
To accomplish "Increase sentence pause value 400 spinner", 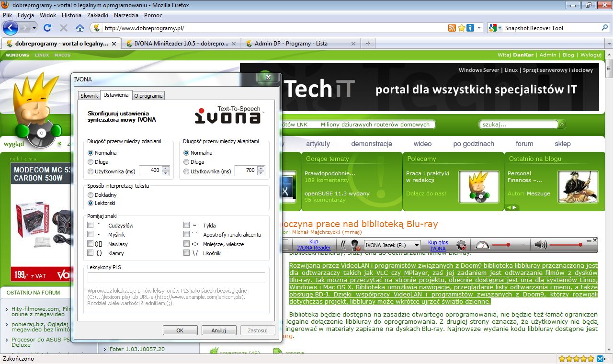I will 166,168.
